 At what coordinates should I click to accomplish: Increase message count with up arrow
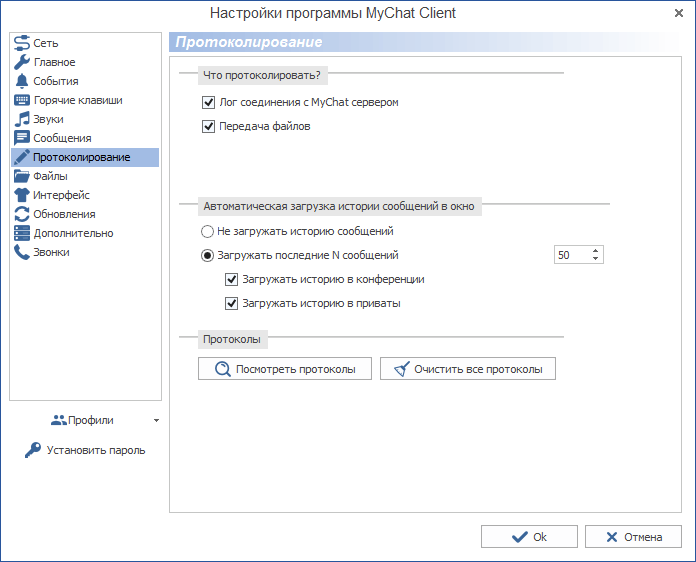coord(596,250)
